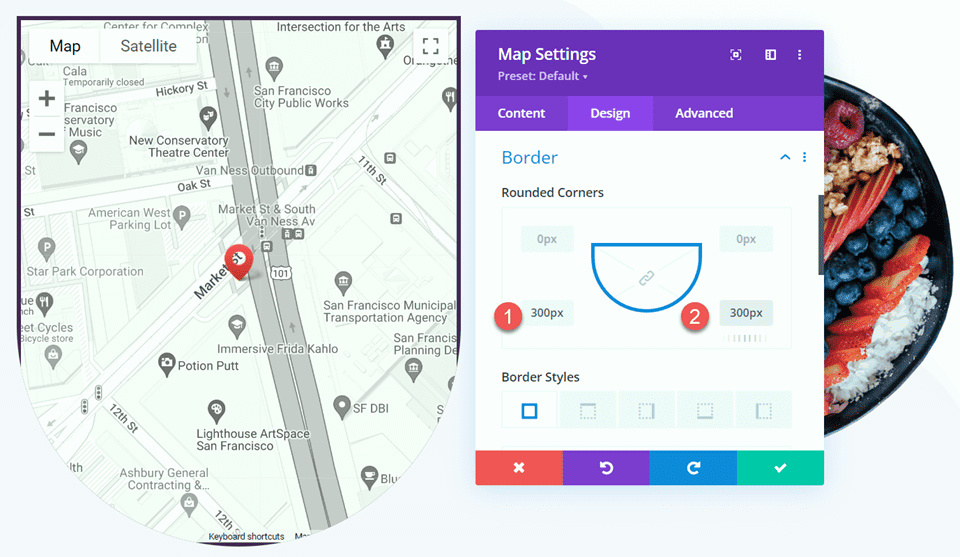Toggle the link icon for rounded corners
The width and height of the screenshot is (960, 557).
click(x=647, y=278)
